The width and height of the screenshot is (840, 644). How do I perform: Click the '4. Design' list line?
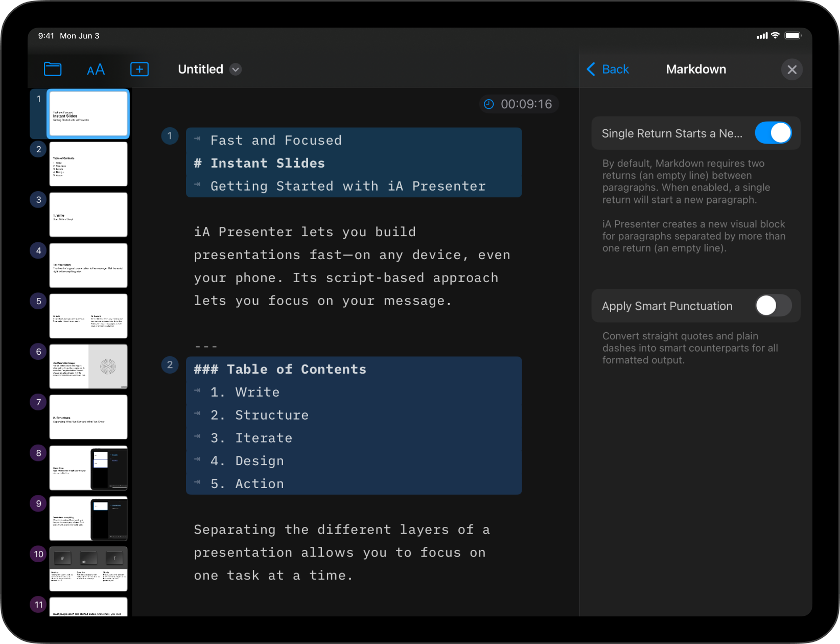(247, 461)
